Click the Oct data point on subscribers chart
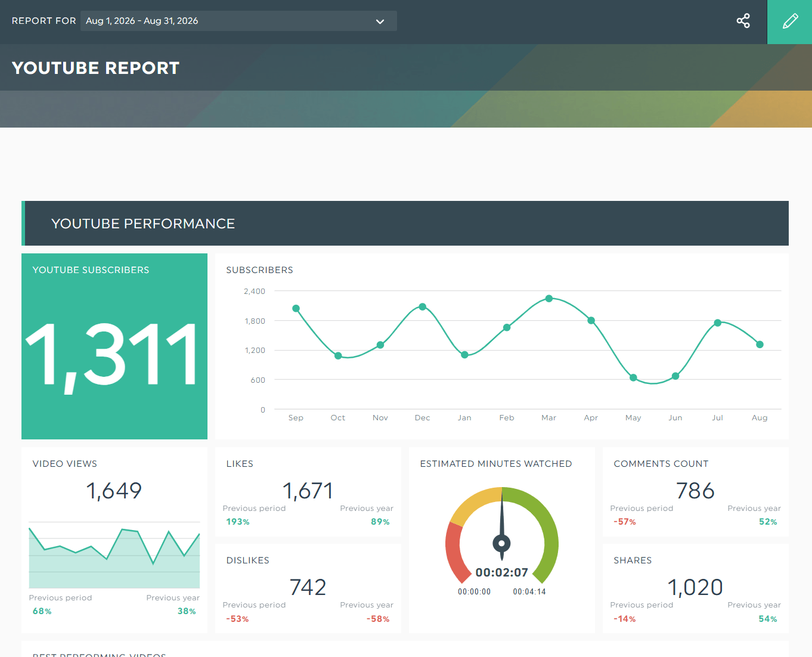812x657 pixels. [x=338, y=355]
